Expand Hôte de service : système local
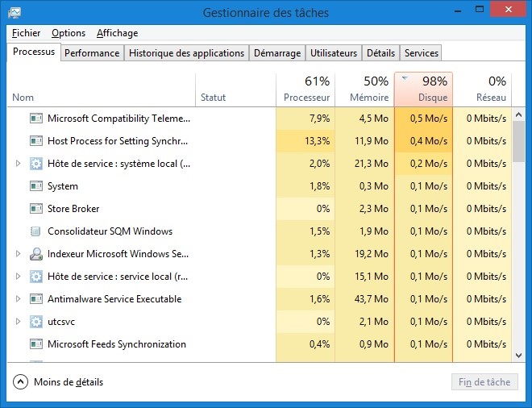532x408 pixels. [19, 164]
